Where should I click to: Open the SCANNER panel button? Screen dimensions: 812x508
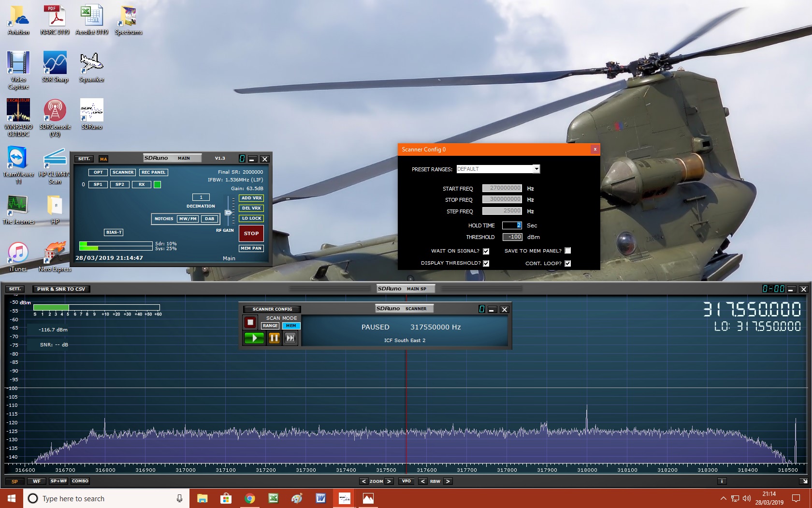click(x=123, y=172)
